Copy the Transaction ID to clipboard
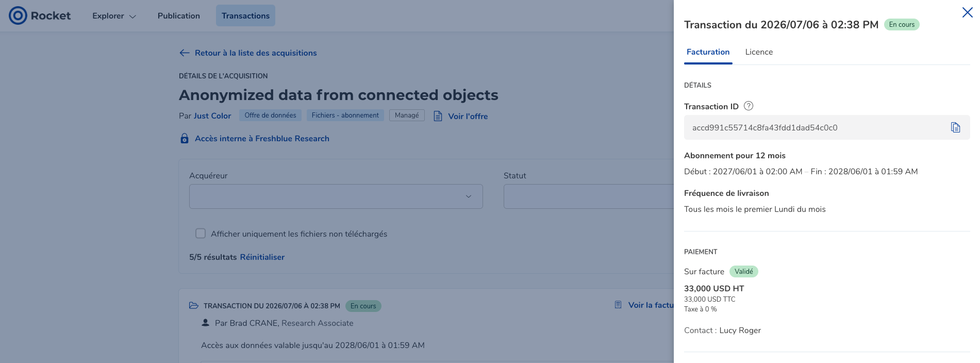The width and height of the screenshot is (980, 363). [955, 127]
